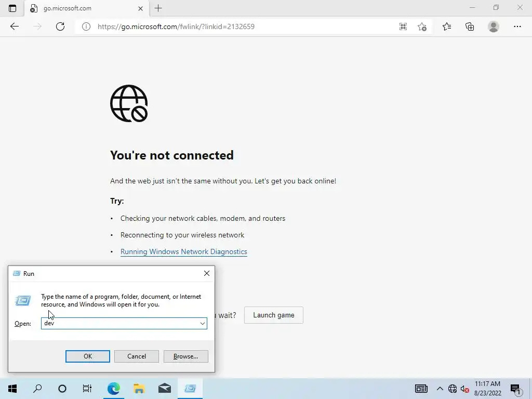Click the muted volume tray icon
The image size is (532, 399).
pos(465,389)
